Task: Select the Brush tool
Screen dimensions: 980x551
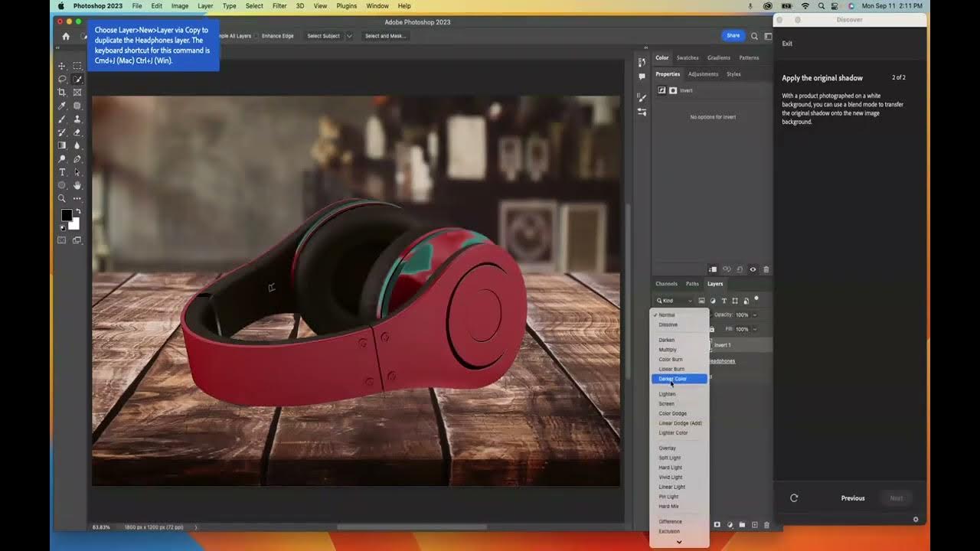Action: [x=62, y=119]
